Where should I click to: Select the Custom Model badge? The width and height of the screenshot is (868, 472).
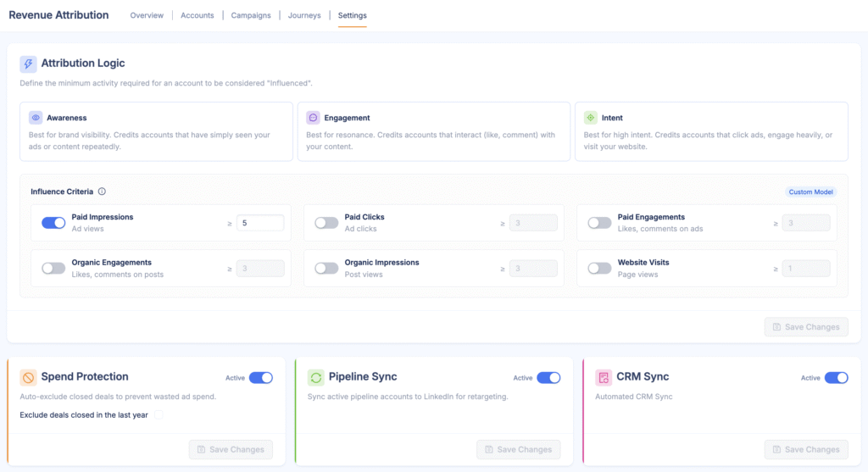coord(810,192)
